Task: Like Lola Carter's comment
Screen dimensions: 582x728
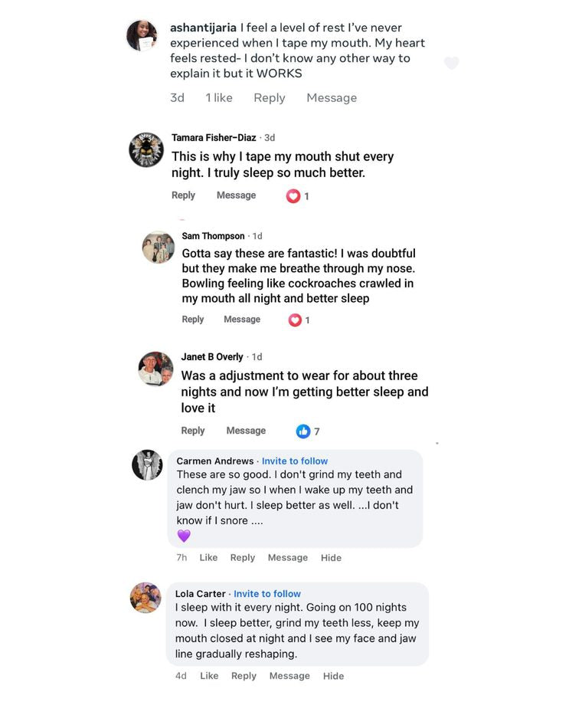Action: 209,676
